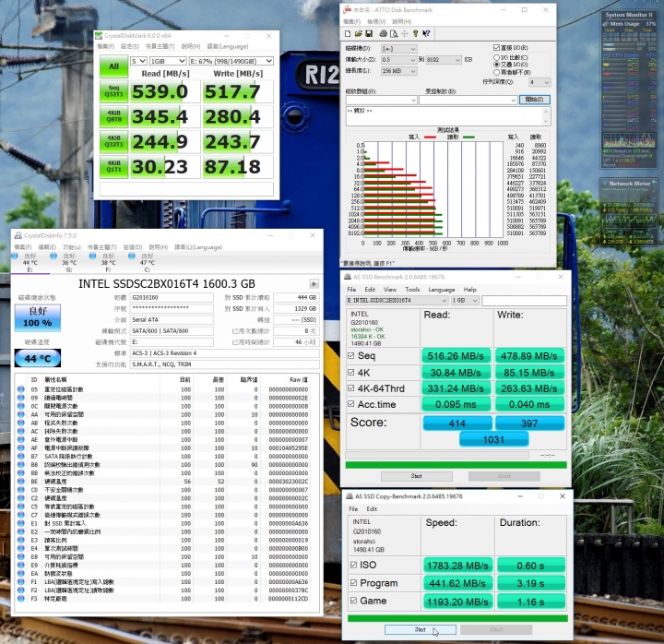Click the Network Meter gadget header

[x=629, y=184]
